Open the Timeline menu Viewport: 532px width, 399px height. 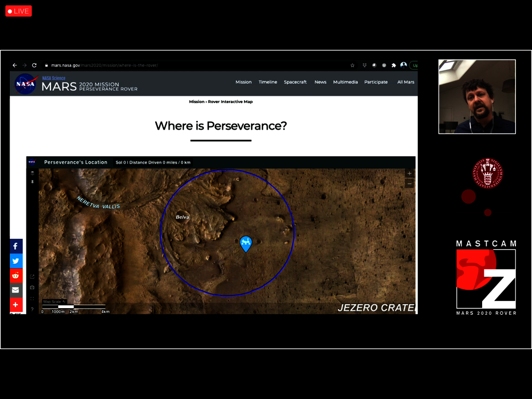pyautogui.click(x=268, y=82)
